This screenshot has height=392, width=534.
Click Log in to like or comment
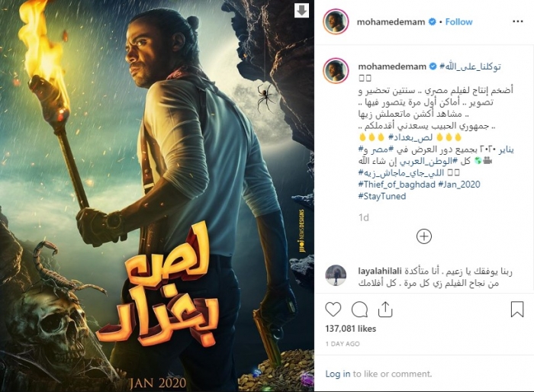[337, 374]
